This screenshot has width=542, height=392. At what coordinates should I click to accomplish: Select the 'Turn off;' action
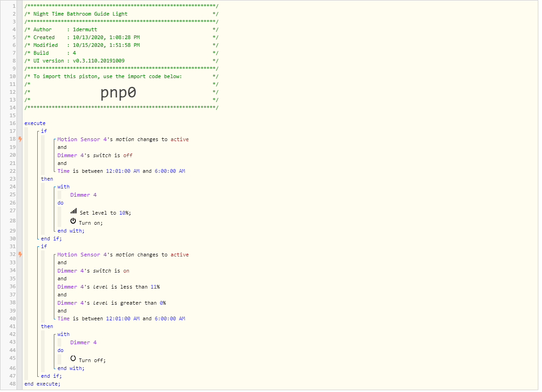(x=92, y=361)
